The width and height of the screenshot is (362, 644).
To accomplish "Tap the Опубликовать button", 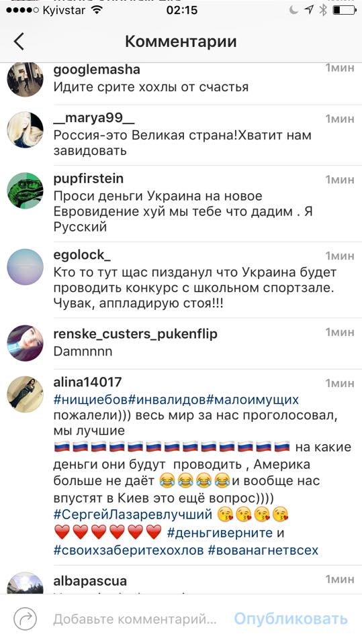I will pyautogui.click(x=291, y=619).
